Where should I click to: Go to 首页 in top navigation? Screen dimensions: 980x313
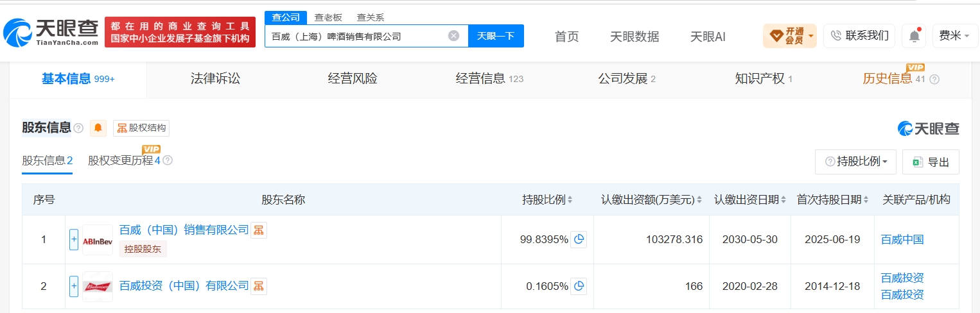(567, 37)
